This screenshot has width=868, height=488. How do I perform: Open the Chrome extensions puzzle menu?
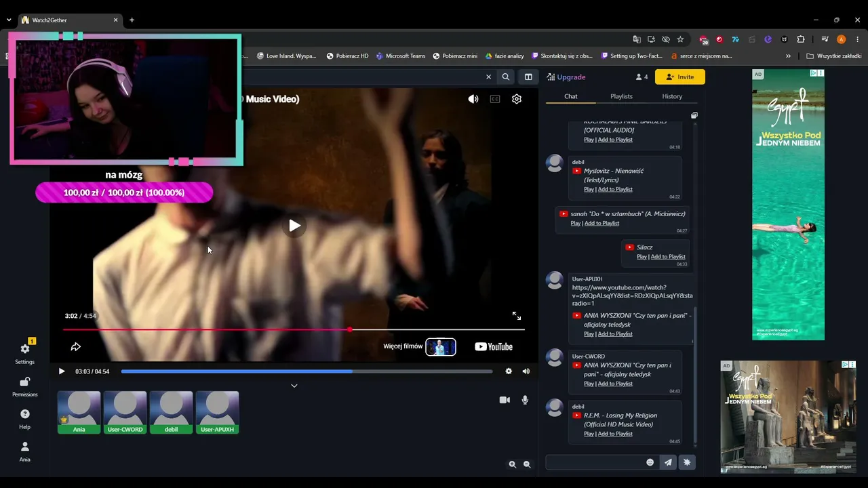pyautogui.click(x=801, y=39)
